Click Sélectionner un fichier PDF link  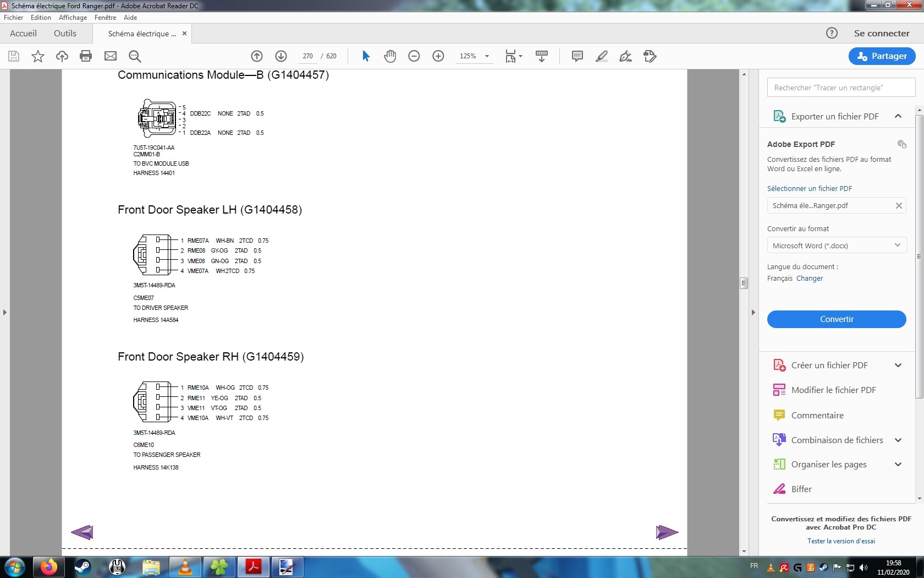[810, 188]
